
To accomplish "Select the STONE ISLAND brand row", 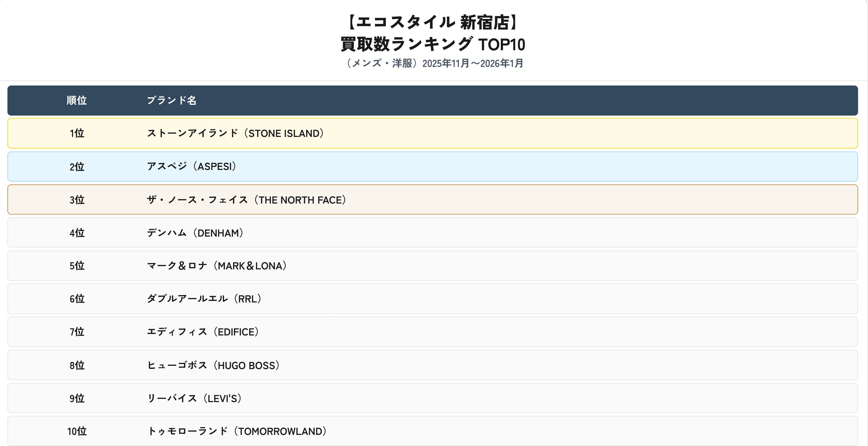I will [236, 133].
